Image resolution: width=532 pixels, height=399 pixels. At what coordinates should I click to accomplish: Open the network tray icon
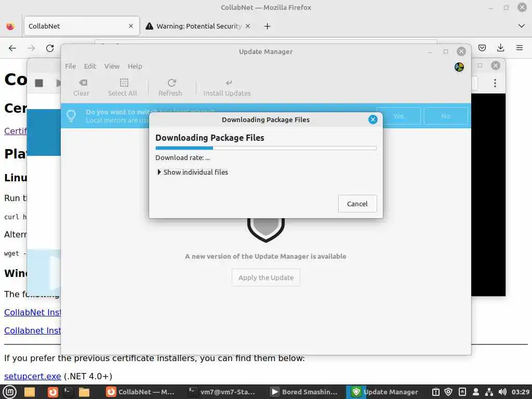pos(489,392)
